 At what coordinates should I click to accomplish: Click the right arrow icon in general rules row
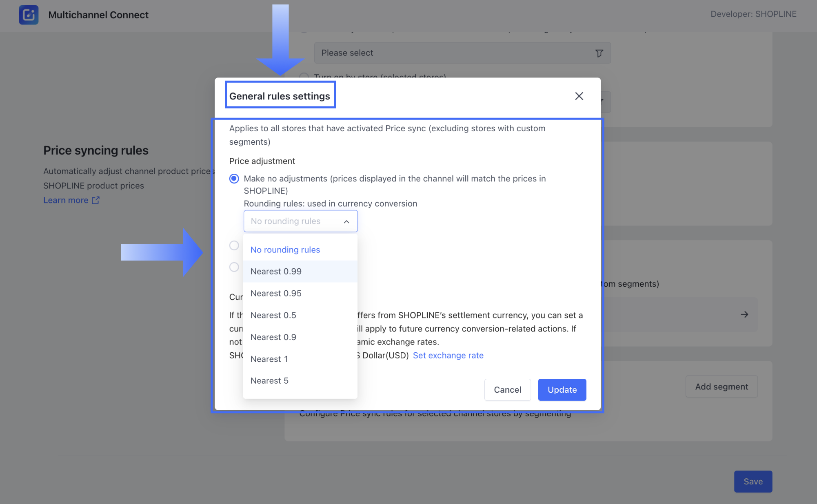pyautogui.click(x=744, y=314)
